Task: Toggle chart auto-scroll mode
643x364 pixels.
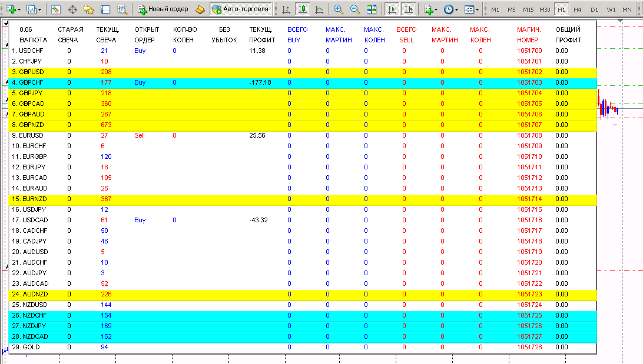Action: coord(392,9)
